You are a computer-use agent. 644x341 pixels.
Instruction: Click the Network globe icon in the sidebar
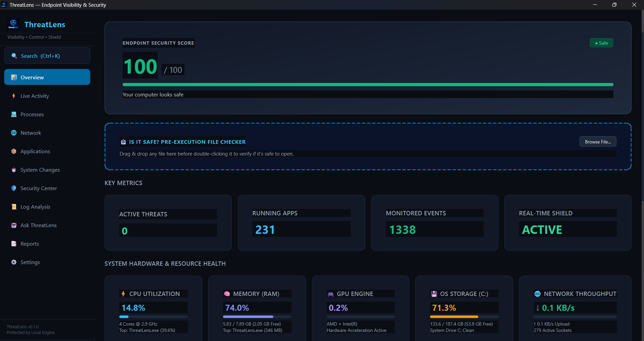(14, 133)
